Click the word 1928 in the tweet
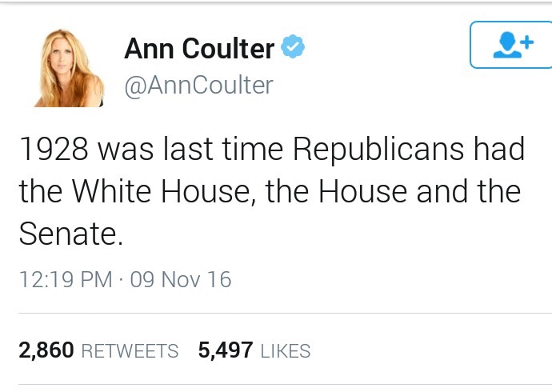The image size is (552, 392). click(54, 149)
